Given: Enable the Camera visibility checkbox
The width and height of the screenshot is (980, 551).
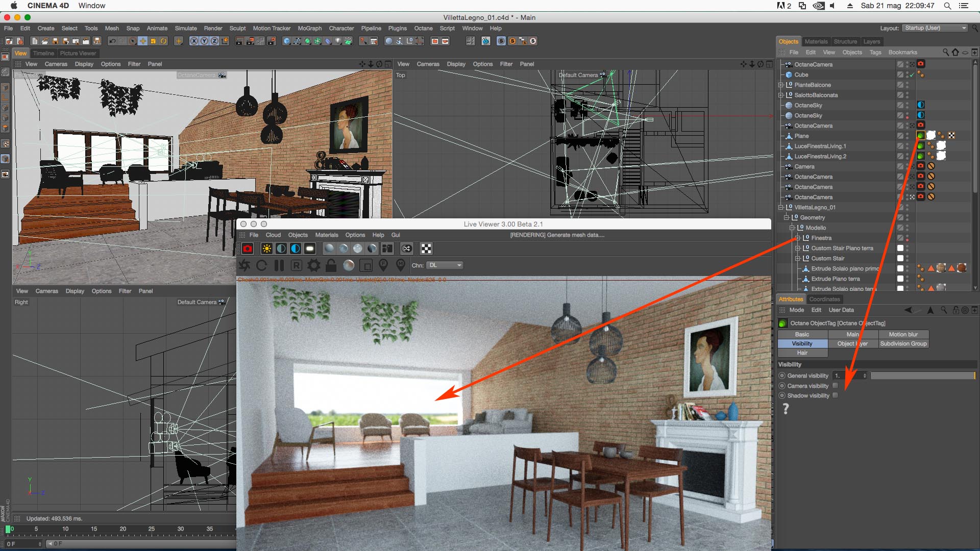Looking at the screenshot, I should click(x=835, y=386).
